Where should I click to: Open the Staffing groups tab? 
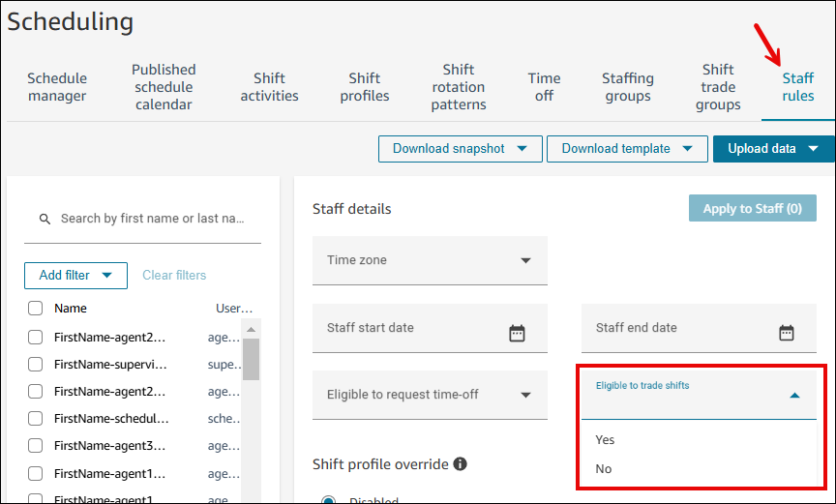point(628,87)
